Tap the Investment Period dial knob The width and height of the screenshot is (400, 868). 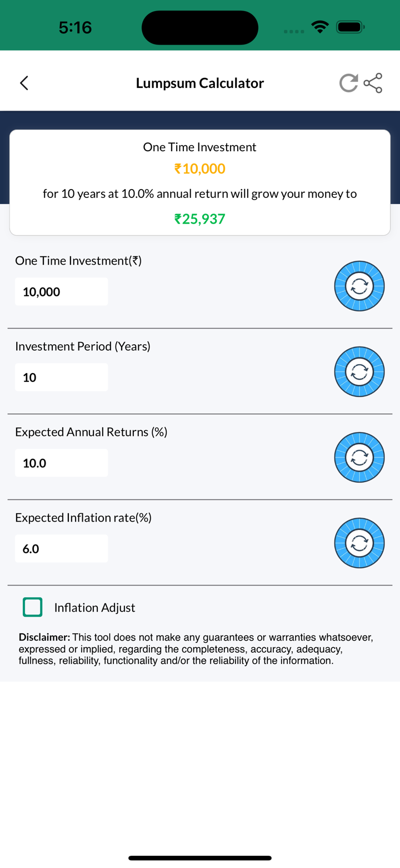359,372
